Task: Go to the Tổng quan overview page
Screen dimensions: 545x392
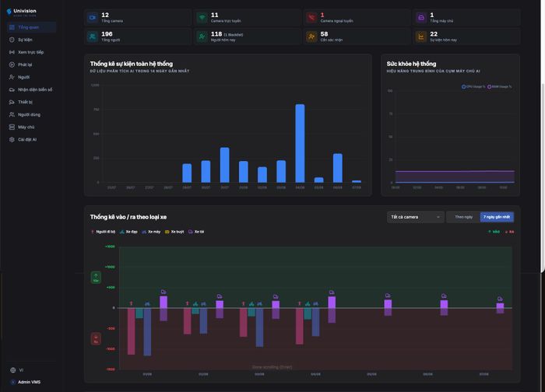Action: point(31,27)
